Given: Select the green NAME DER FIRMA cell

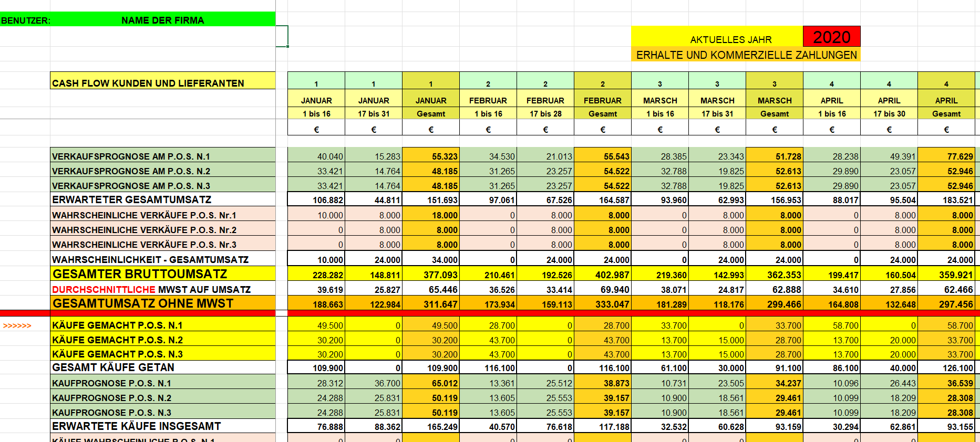Looking at the screenshot, I should point(162,20).
